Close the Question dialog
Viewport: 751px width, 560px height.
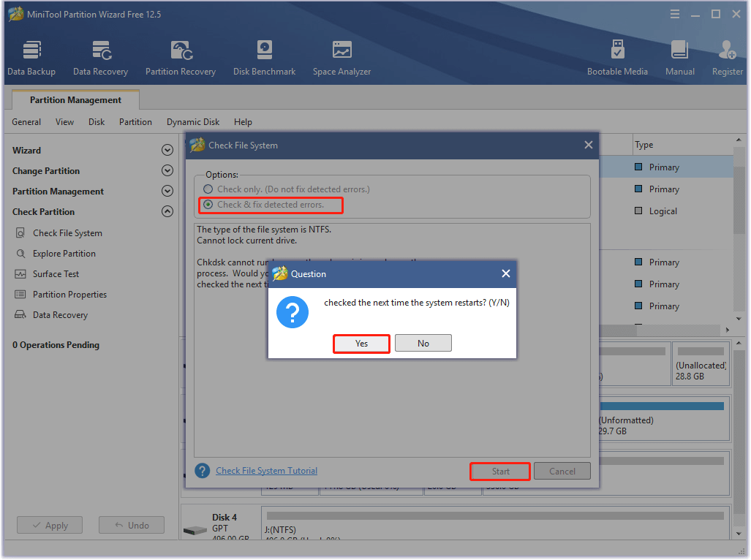click(506, 273)
